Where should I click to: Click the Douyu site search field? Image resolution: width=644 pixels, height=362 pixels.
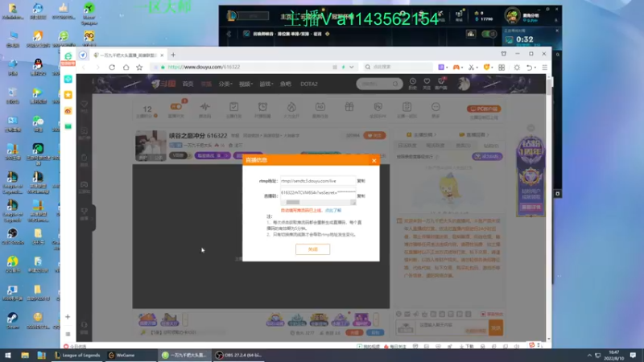379,84
